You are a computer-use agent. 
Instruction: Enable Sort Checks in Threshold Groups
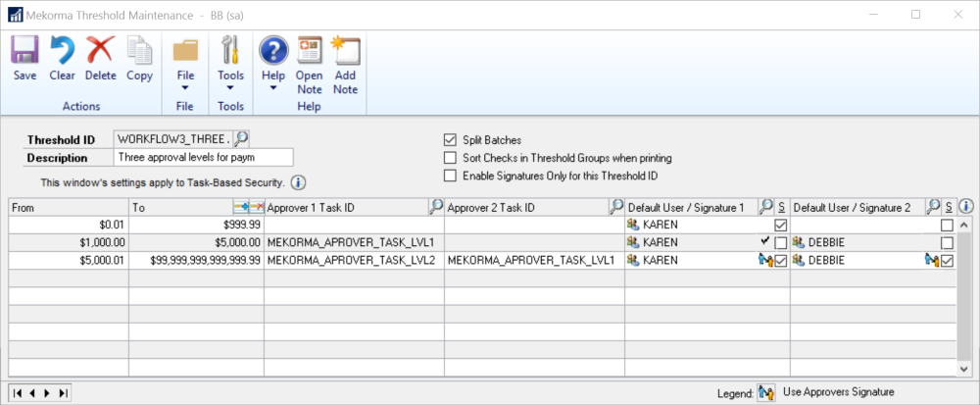450,158
